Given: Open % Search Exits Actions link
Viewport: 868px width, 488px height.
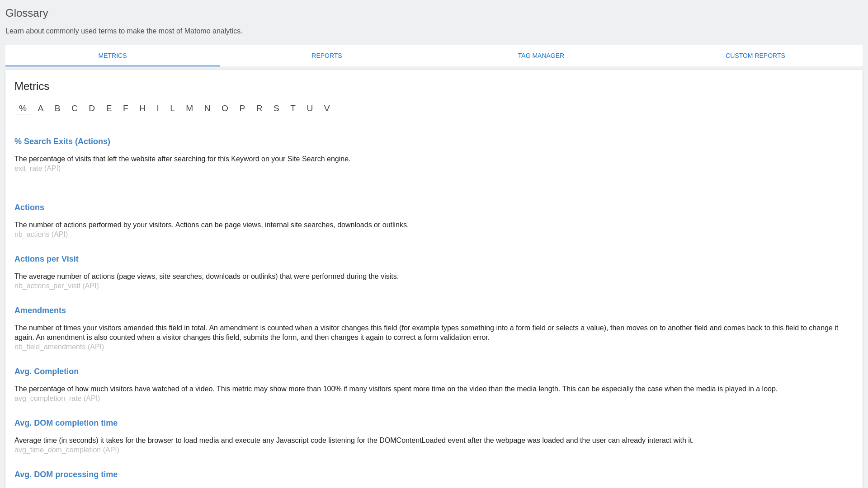Looking at the screenshot, I should (x=62, y=141).
